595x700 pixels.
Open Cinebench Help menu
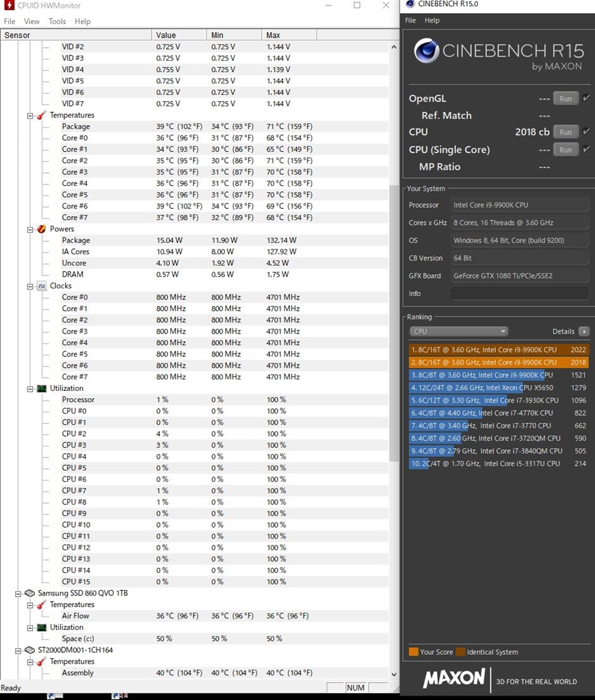point(432,20)
